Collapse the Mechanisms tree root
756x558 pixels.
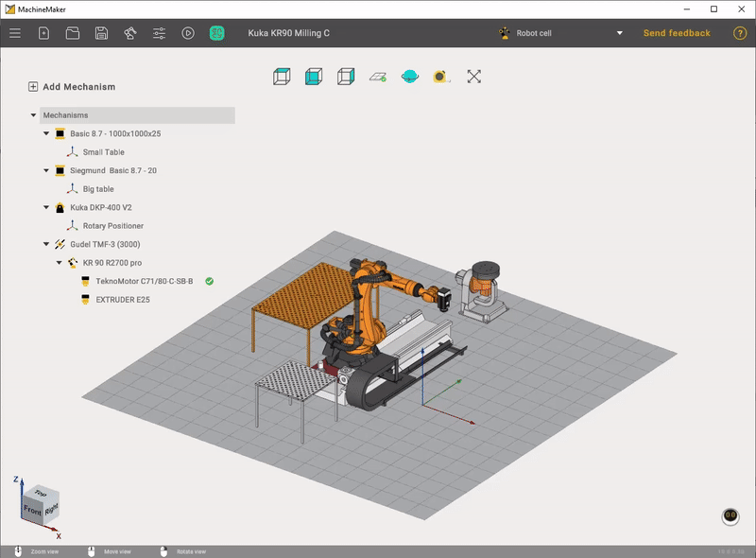click(34, 115)
